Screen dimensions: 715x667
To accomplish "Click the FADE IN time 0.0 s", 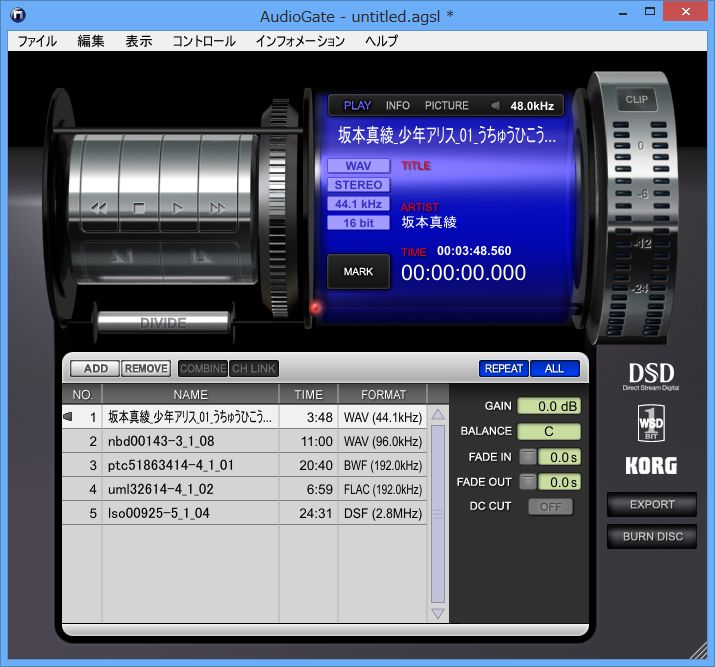I will (x=559, y=457).
